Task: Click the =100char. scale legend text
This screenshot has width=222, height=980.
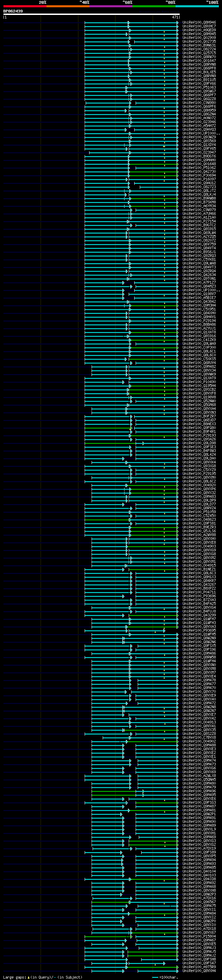Action: [x=169, y=977]
